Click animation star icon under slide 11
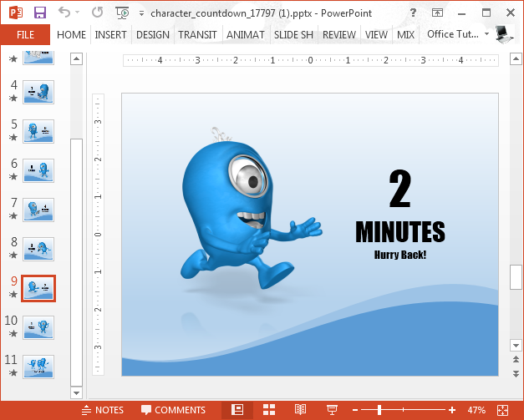Image resolution: width=524 pixels, height=420 pixels. click(x=13, y=372)
